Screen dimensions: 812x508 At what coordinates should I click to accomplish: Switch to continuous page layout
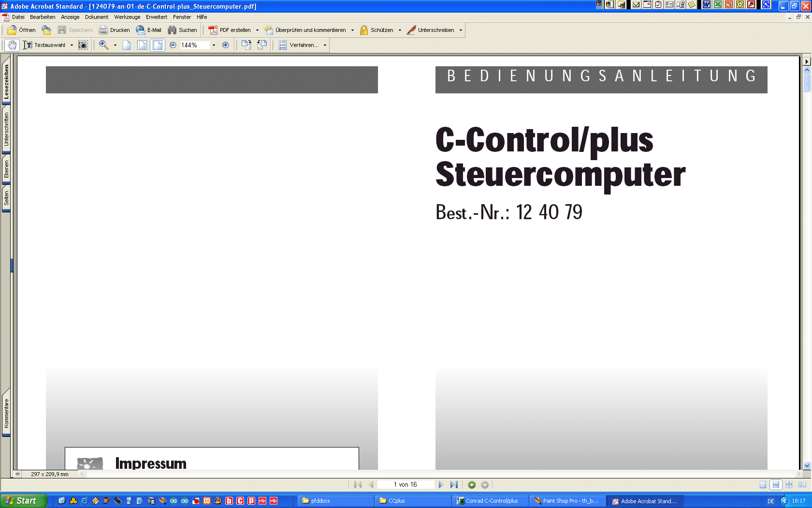tap(776, 485)
